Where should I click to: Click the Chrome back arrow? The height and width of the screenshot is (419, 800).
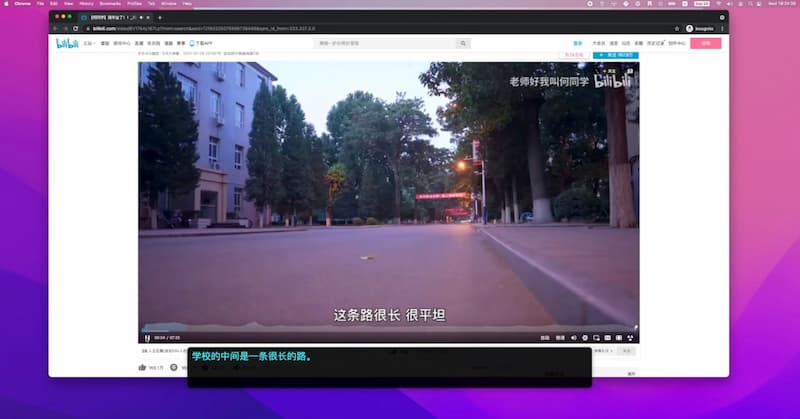click(x=56, y=29)
